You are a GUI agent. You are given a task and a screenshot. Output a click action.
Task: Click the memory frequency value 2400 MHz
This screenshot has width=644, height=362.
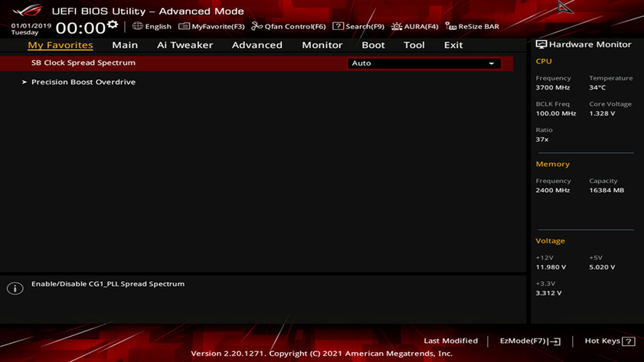[552, 190]
